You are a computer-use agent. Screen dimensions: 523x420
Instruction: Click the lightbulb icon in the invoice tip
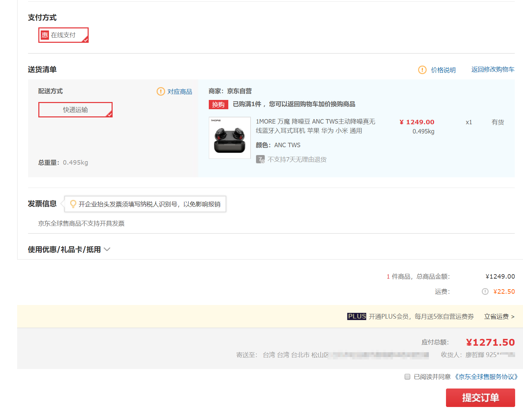click(73, 204)
